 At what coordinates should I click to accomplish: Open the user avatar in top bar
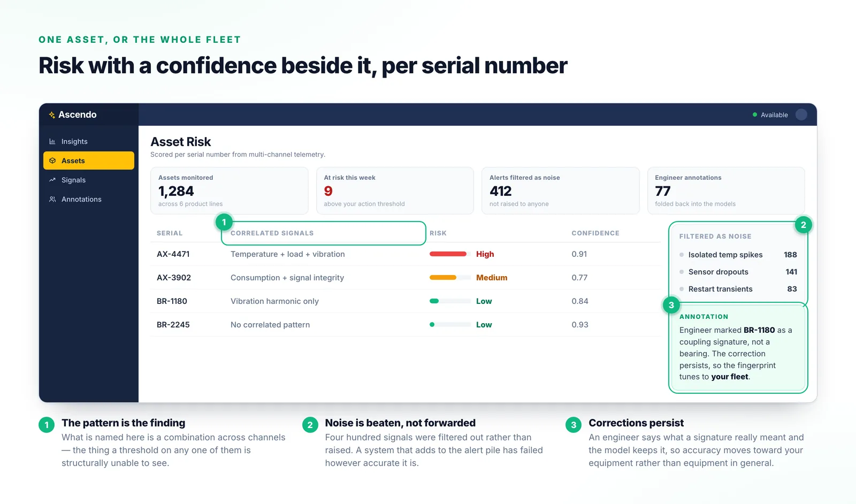pyautogui.click(x=801, y=114)
